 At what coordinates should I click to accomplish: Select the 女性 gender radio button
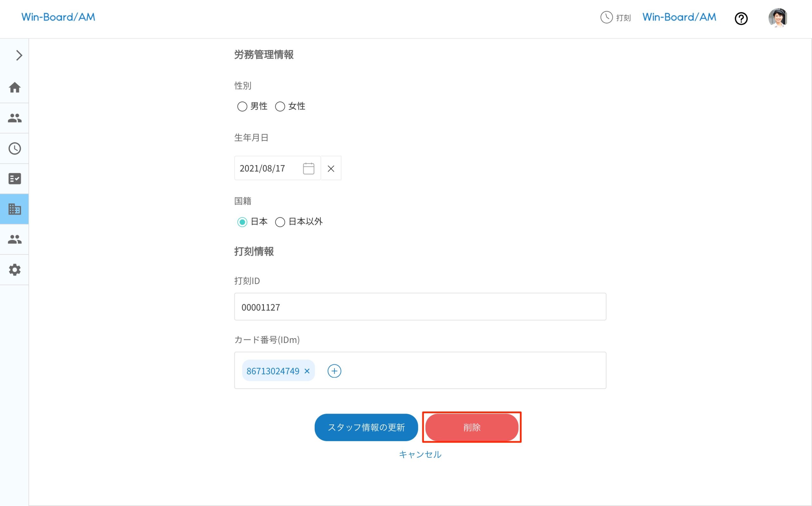point(280,106)
